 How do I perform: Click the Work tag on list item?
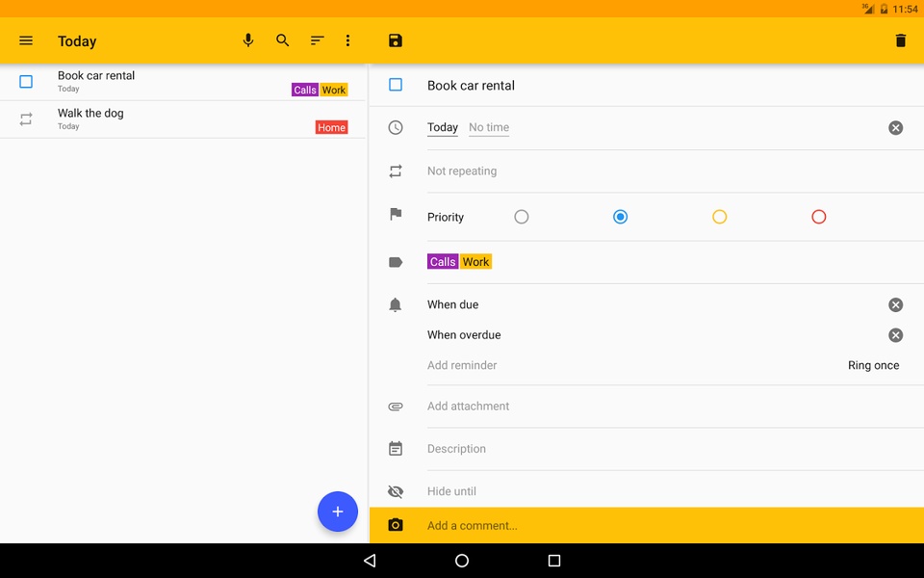click(334, 90)
